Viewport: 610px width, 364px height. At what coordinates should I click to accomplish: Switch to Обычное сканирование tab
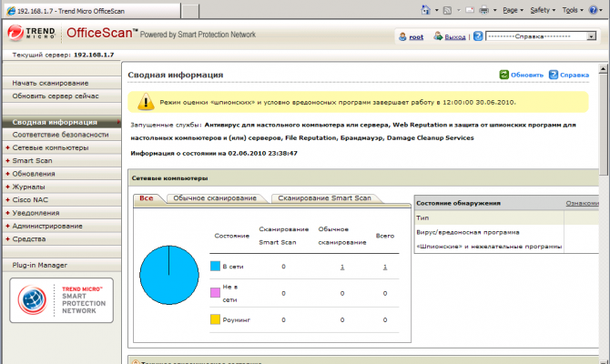point(215,198)
